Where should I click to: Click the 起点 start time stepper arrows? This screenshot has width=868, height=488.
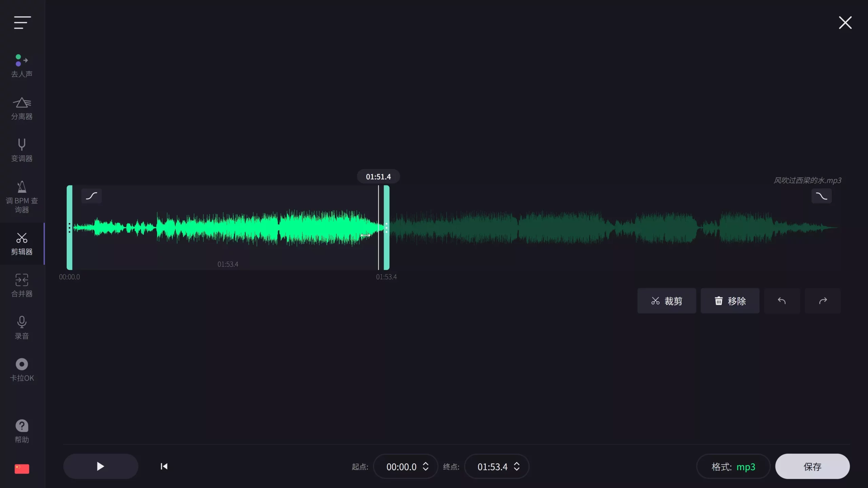426,466
